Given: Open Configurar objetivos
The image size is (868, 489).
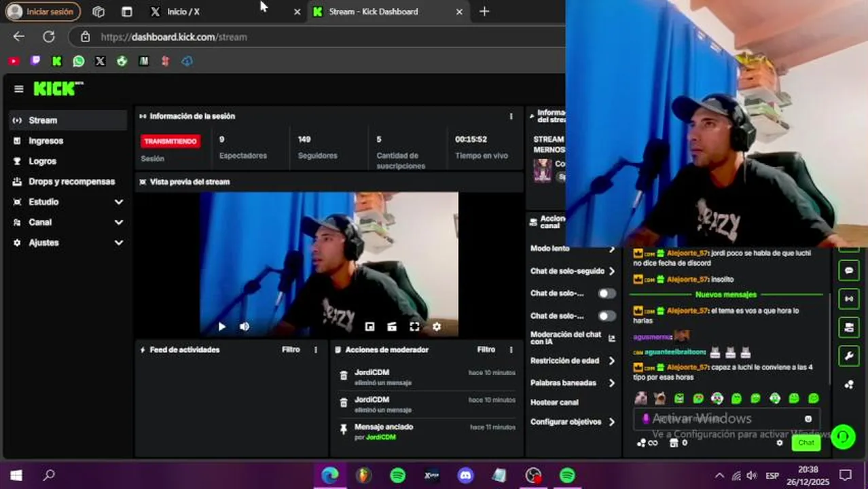Looking at the screenshot, I should (x=573, y=422).
